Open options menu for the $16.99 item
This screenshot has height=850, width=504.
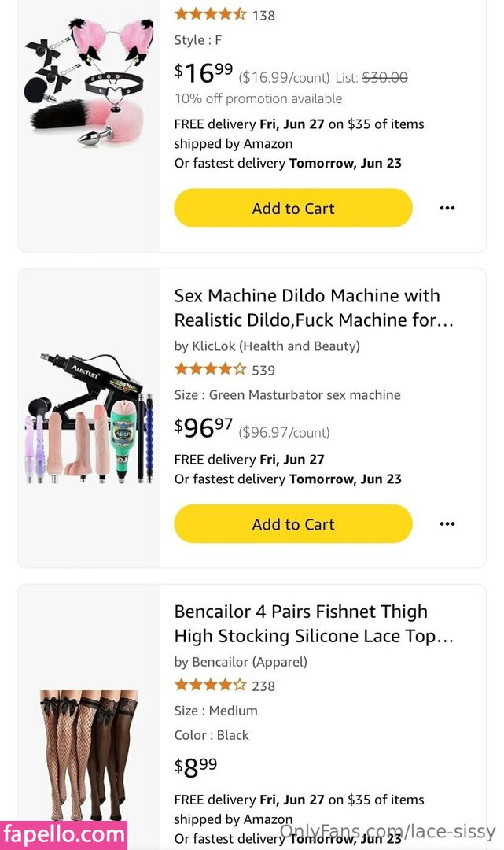pyautogui.click(x=447, y=209)
